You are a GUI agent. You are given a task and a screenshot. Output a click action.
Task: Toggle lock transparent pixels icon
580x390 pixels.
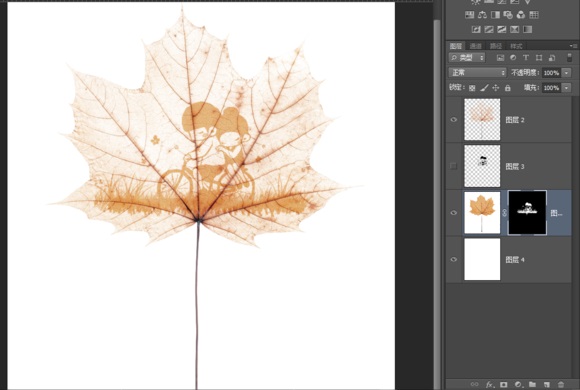point(472,88)
